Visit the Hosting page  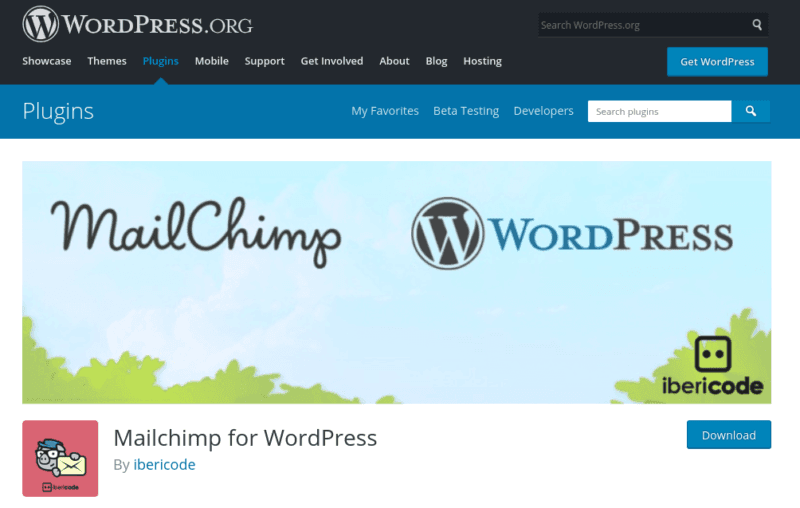click(x=482, y=61)
